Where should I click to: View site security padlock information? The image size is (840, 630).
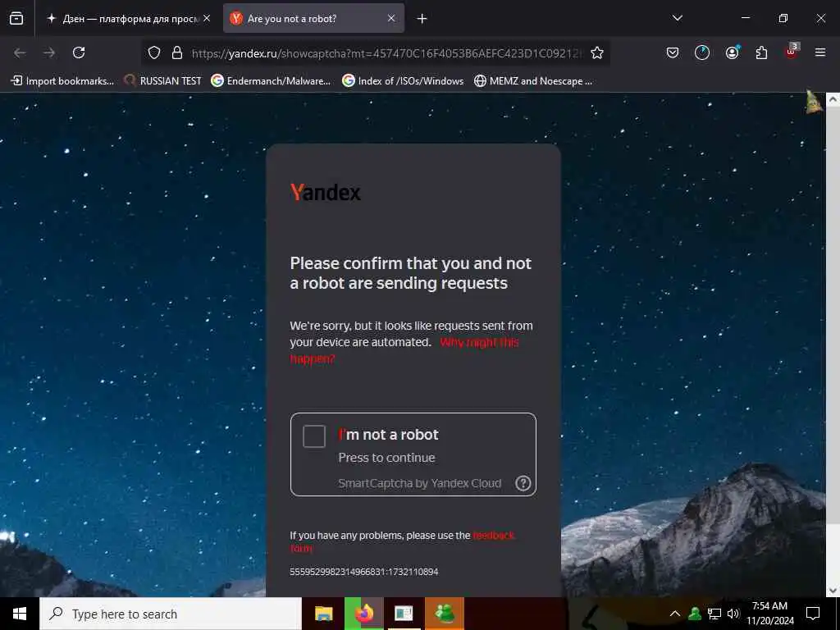click(177, 52)
